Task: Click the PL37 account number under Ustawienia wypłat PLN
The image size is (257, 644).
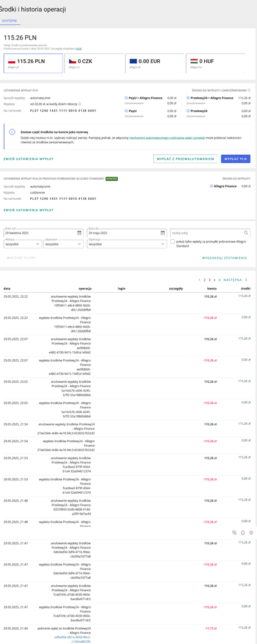Action: tap(63, 110)
